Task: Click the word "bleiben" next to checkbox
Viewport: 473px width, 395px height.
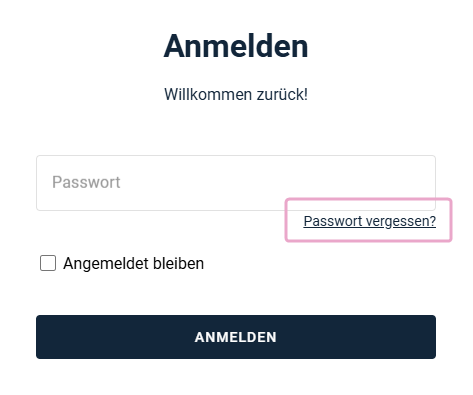Action: tap(178, 263)
